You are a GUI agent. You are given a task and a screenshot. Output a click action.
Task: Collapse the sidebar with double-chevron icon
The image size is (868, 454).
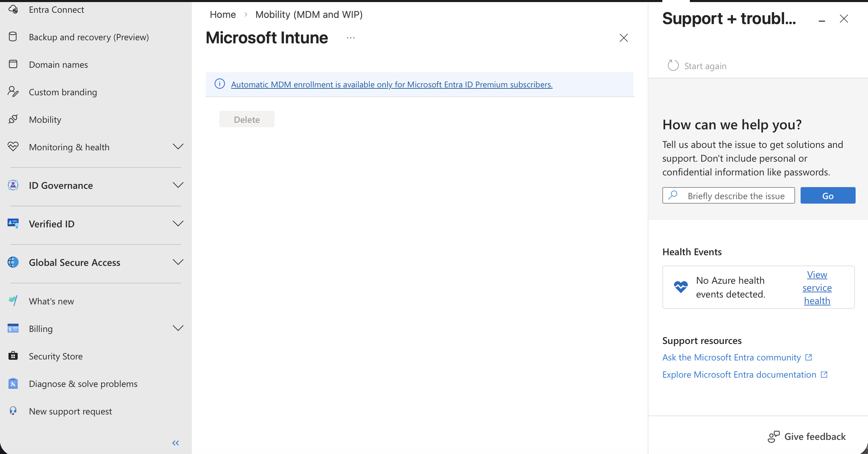point(175,443)
